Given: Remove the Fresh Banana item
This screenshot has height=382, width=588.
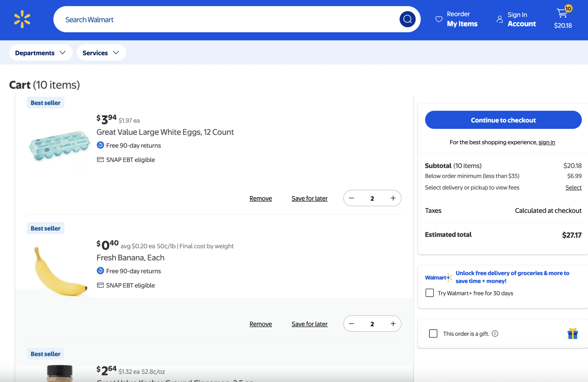Looking at the screenshot, I should (261, 324).
